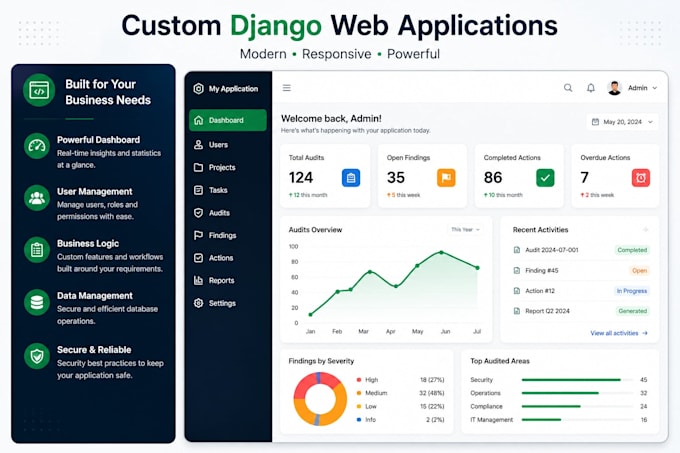The width and height of the screenshot is (680, 453).
Task: Click the Operations progress bar
Action: click(x=577, y=393)
